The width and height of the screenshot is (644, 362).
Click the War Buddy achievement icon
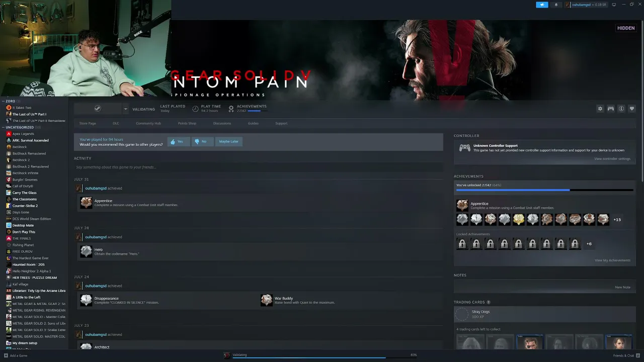(x=267, y=300)
